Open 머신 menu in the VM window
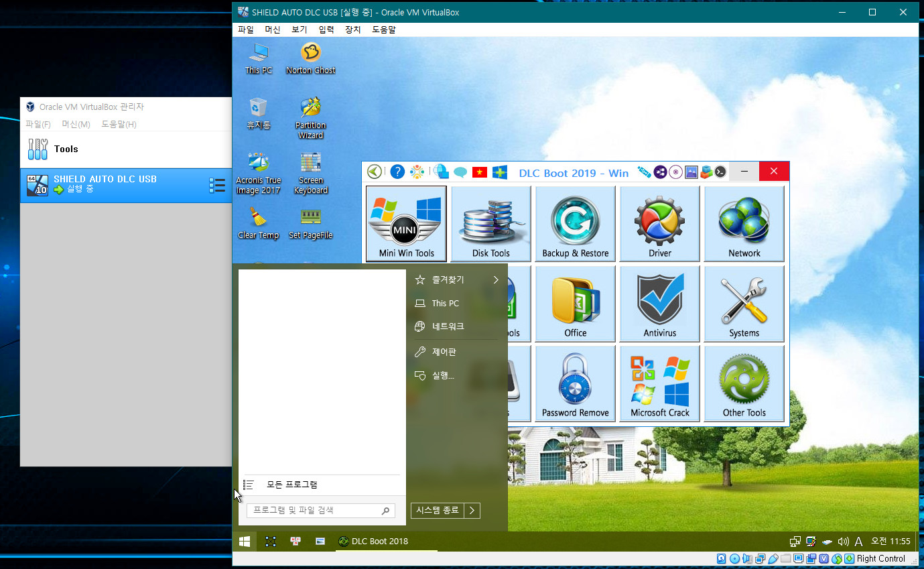Viewport: 924px width, 569px height. click(x=273, y=29)
